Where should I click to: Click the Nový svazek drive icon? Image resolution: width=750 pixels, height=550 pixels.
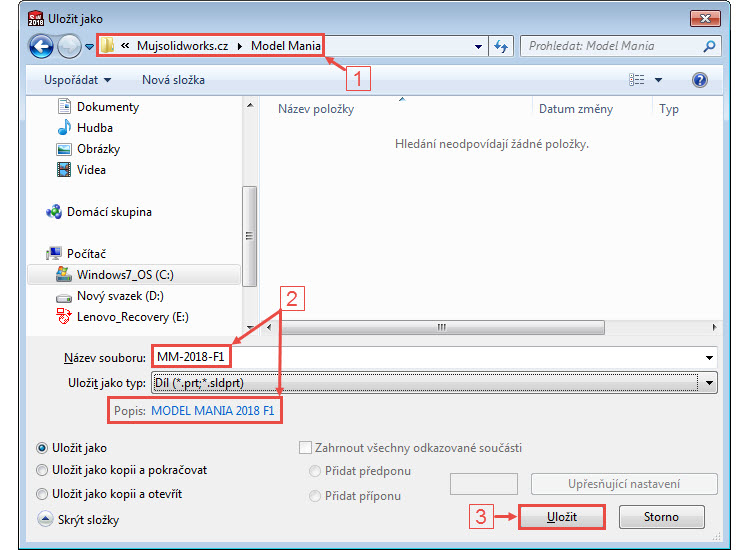pos(64,298)
